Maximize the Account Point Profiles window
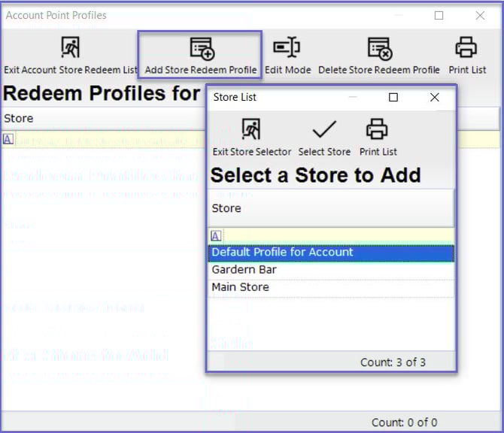The width and height of the screenshot is (504, 433). coord(439,15)
